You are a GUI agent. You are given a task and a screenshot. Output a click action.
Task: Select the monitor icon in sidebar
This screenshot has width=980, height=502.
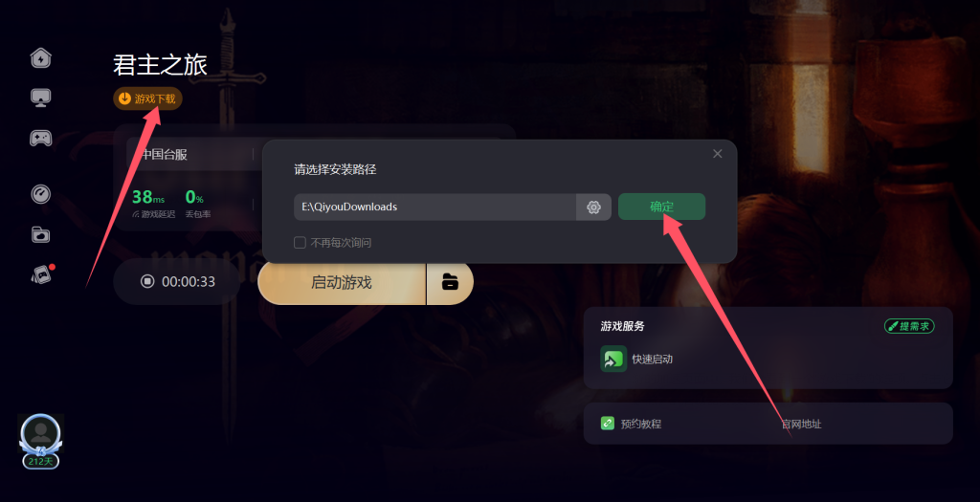click(40, 98)
